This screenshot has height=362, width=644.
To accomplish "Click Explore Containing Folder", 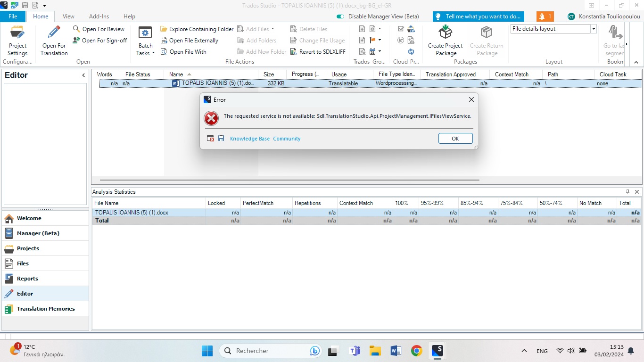I will [x=197, y=29].
